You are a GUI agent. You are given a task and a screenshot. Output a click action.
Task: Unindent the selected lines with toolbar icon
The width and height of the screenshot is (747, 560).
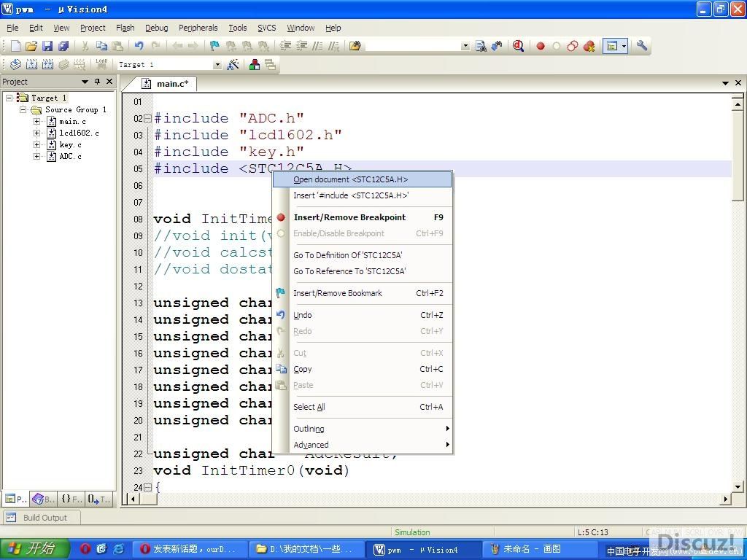point(301,46)
